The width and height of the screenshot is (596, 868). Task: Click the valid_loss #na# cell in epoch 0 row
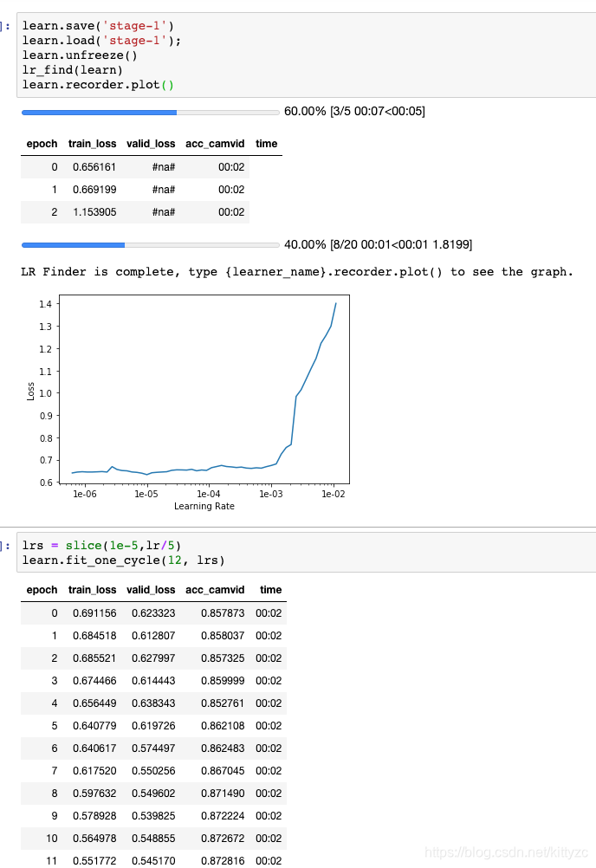163,167
